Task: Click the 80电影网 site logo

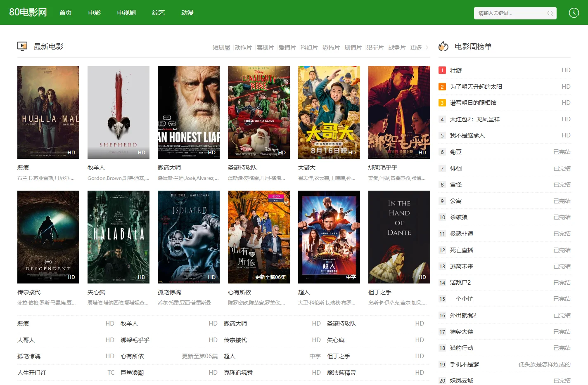Action: [28, 12]
